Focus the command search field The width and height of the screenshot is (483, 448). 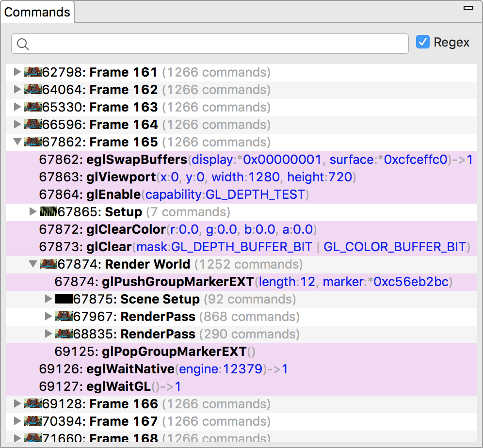tap(210, 44)
